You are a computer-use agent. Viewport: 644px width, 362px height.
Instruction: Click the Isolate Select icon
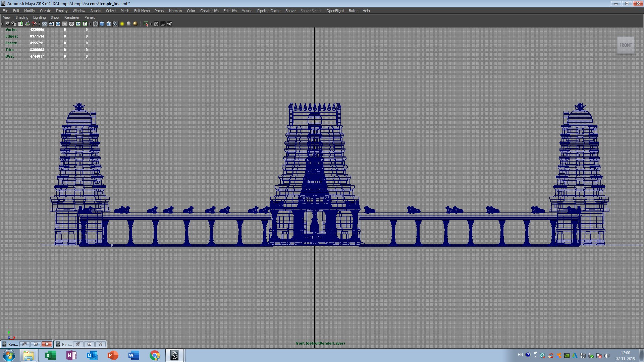click(146, 24)
